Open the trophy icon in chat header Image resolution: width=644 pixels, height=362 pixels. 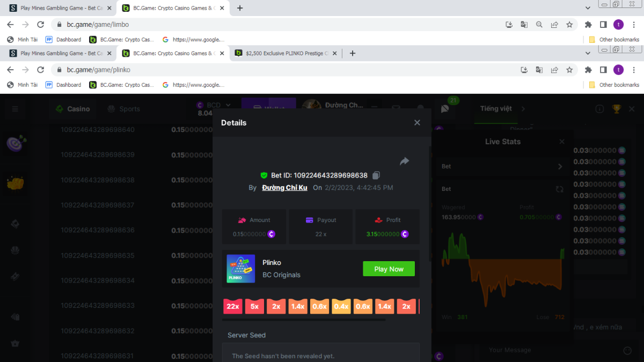[x=617, y=109]
